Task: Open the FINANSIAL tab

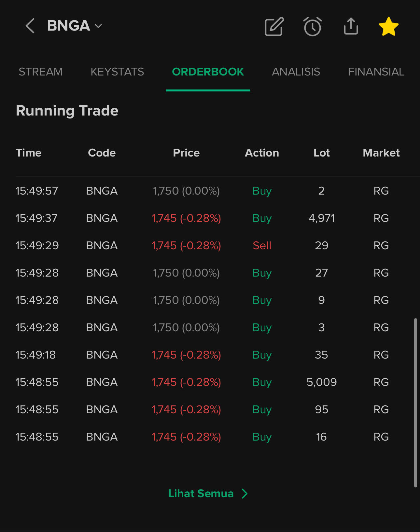Action: click(376, 72)
